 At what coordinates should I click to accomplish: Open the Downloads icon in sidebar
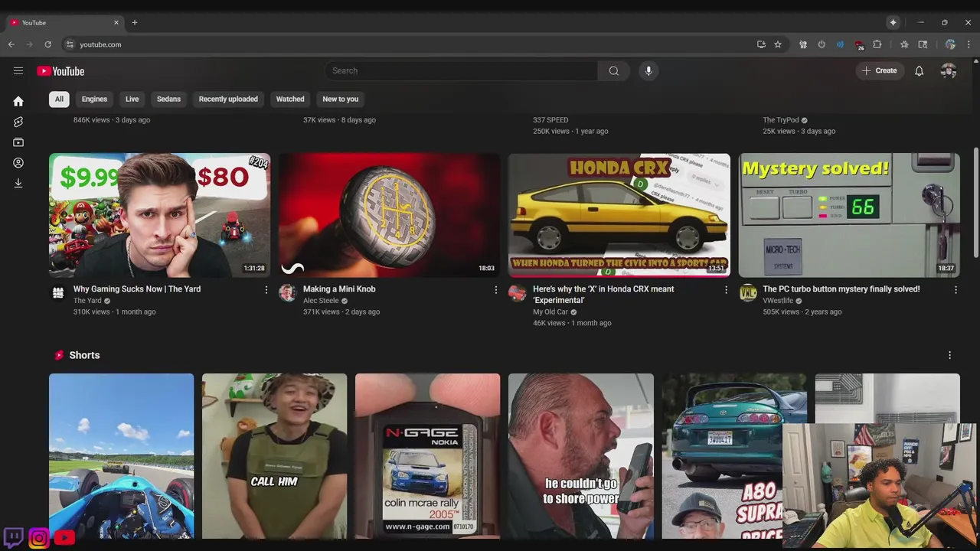point(18,184)
